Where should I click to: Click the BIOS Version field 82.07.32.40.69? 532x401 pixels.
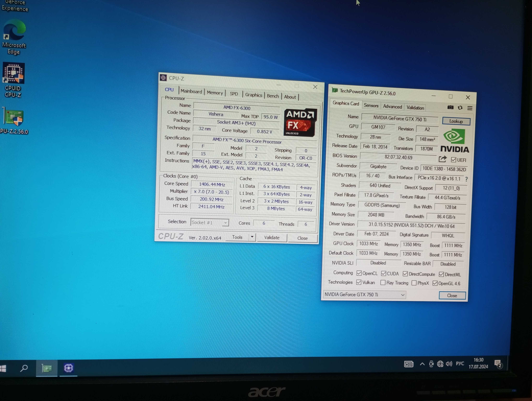pos(398,157)
